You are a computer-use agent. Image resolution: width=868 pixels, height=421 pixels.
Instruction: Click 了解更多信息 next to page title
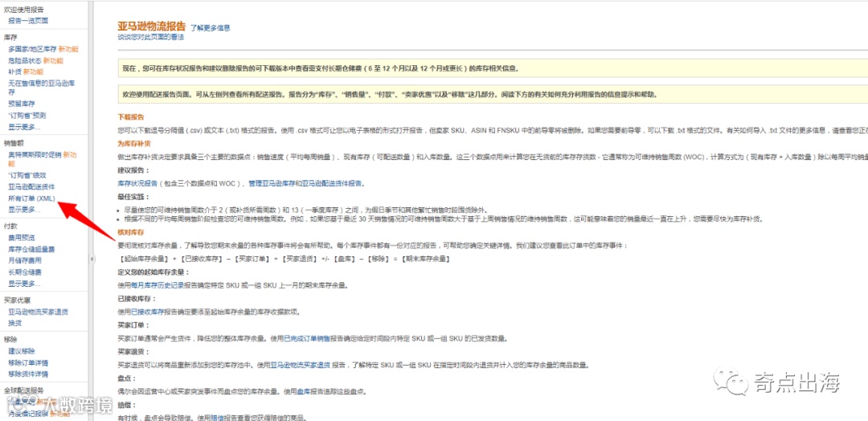click(x=211, y=27)
